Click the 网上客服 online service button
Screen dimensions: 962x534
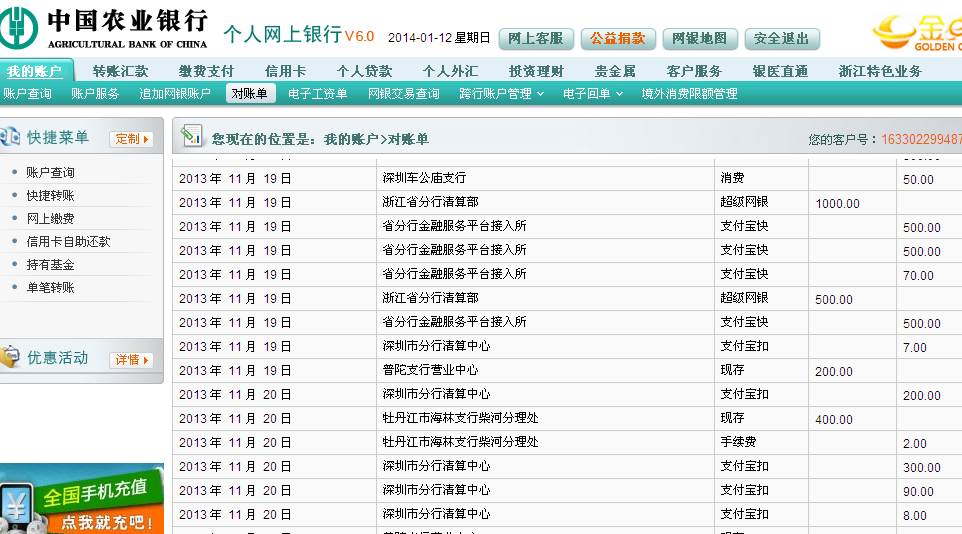(536, 39)
